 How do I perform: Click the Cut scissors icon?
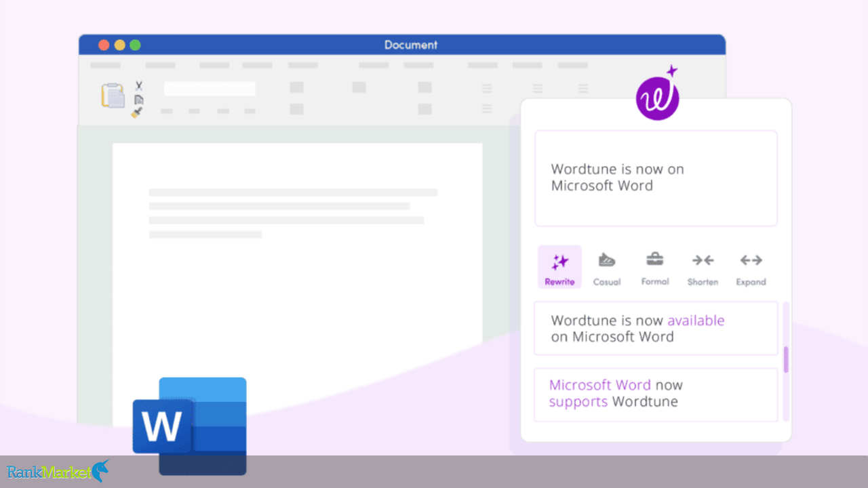(139, 86)
